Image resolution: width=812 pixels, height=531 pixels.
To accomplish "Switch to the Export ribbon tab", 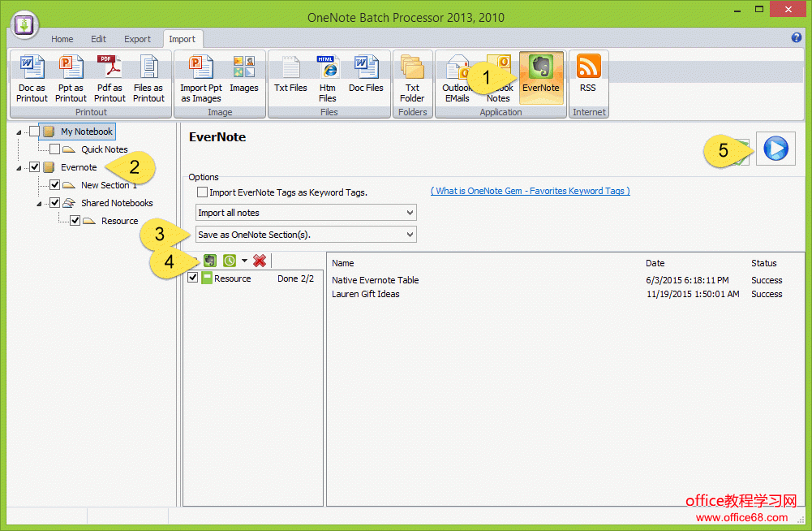I will click(x=137, y=38).
